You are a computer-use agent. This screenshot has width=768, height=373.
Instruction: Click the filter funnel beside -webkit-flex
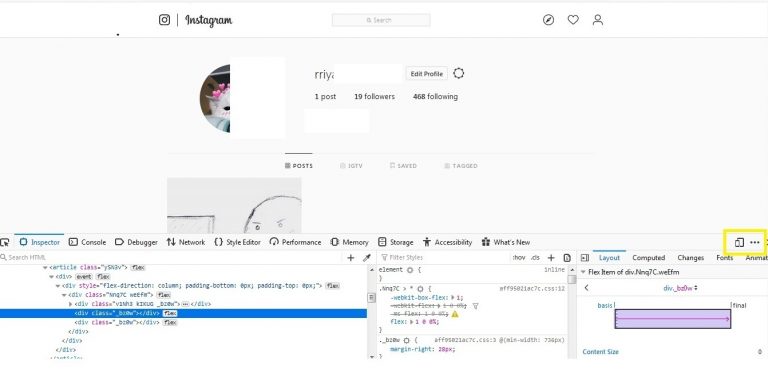(x=475, y=306)
